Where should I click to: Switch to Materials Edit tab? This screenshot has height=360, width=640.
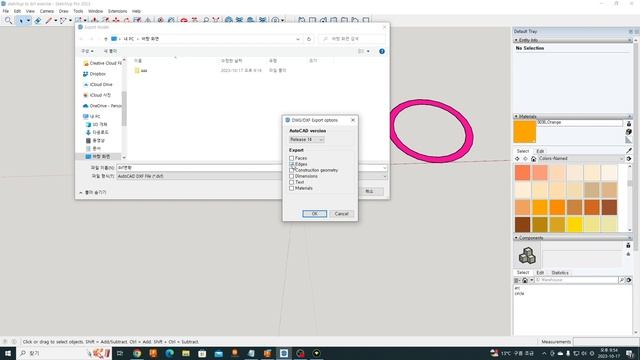click(x=540, y=151)
